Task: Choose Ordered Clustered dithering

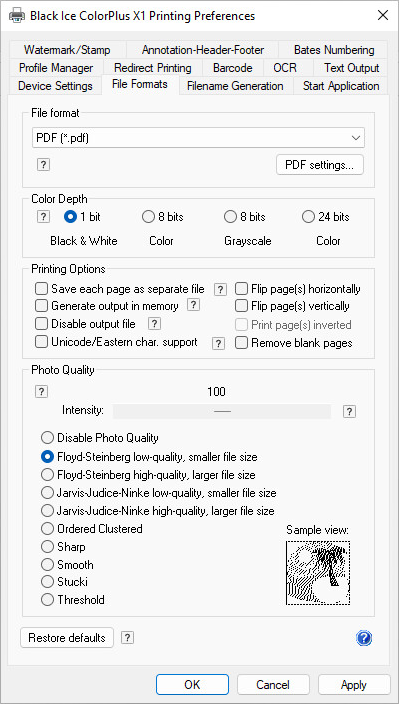Action: 47,529
